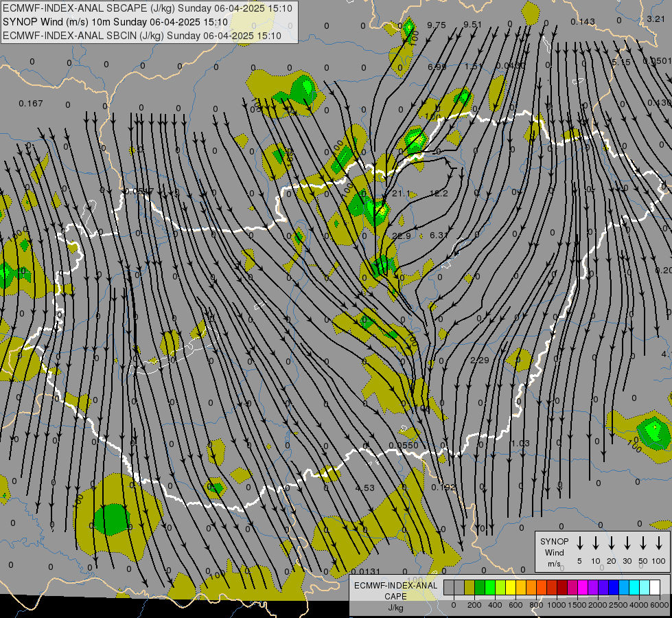672x618 pixels.
Task: Click the 400 tick label on CAPE scale
Action: (x=495, y=605)
